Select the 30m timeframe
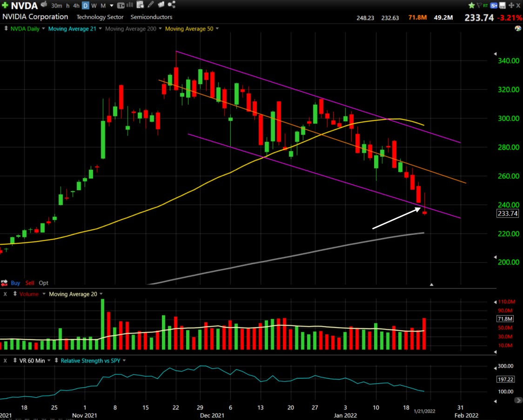This screenshot has height=420, width=523. click(x=57, y=6)
